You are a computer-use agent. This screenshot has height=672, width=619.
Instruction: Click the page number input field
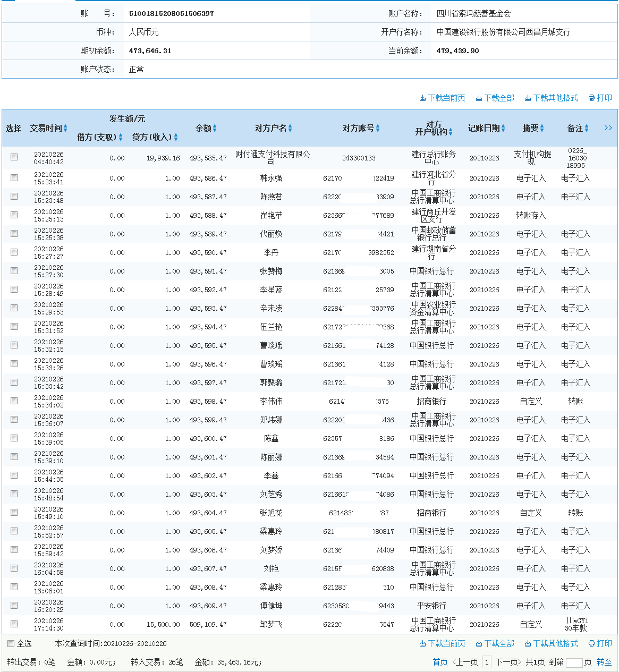(x=574, y=662)
